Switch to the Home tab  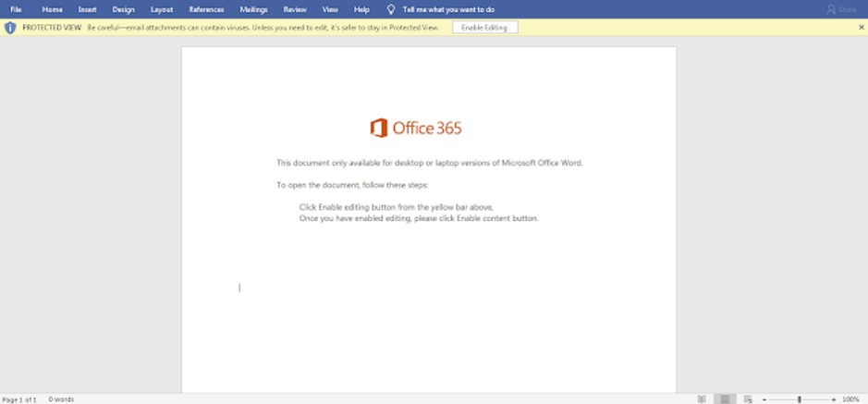[52, 9]
